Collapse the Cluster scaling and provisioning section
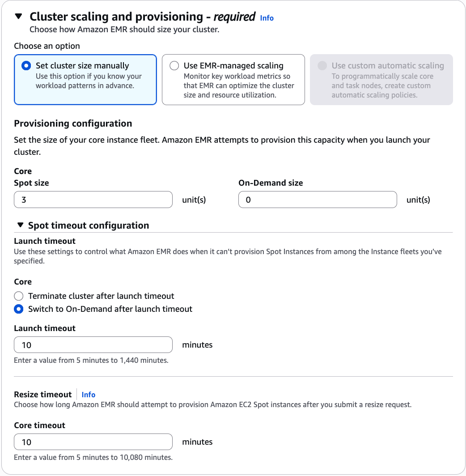This screenshot has height=476, width=466. [x=18, y=16]
